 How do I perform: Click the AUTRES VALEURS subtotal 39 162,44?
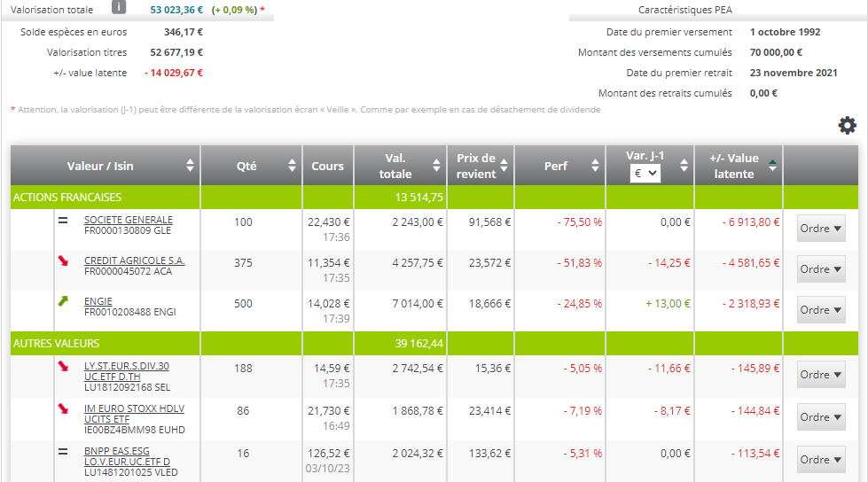419,344
